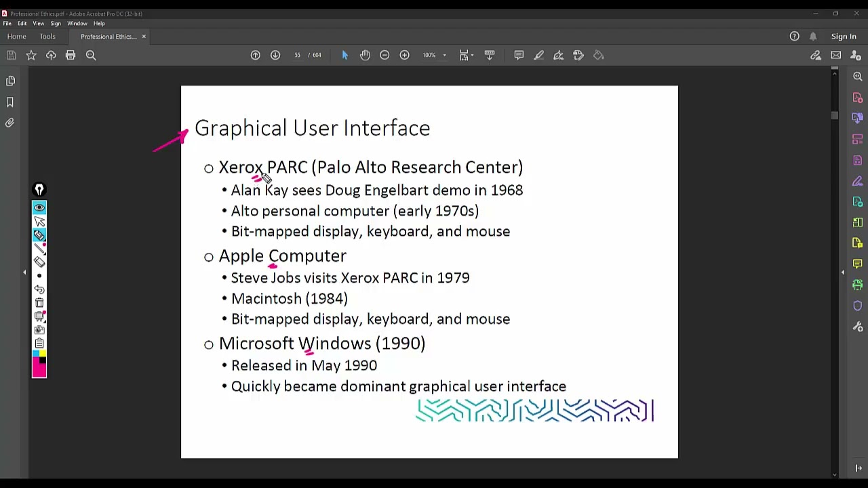Clear annotations with trash bin icon

[x=39, y=303]
